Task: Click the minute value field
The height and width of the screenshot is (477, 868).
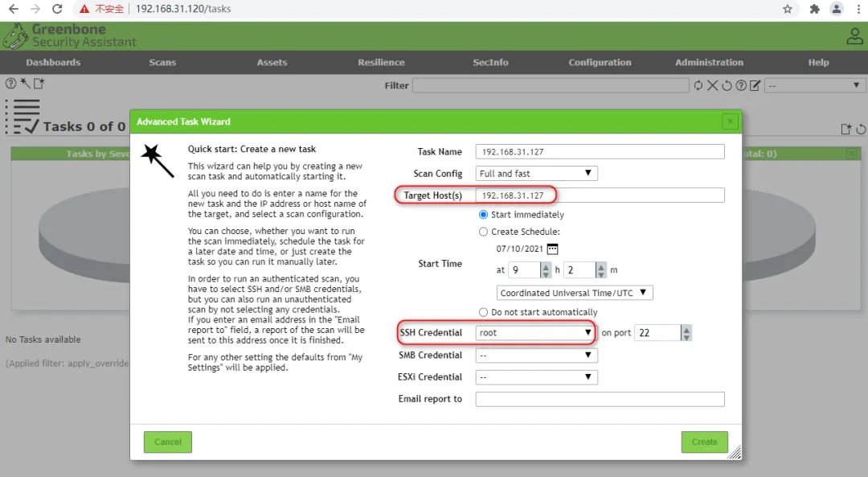Action: [x=579, y=269]
